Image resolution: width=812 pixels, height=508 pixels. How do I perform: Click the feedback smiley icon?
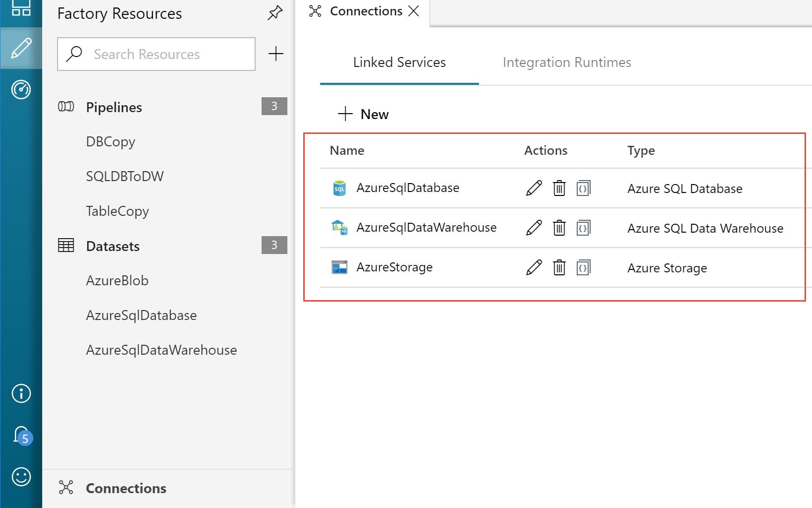[x=21, y=477]
